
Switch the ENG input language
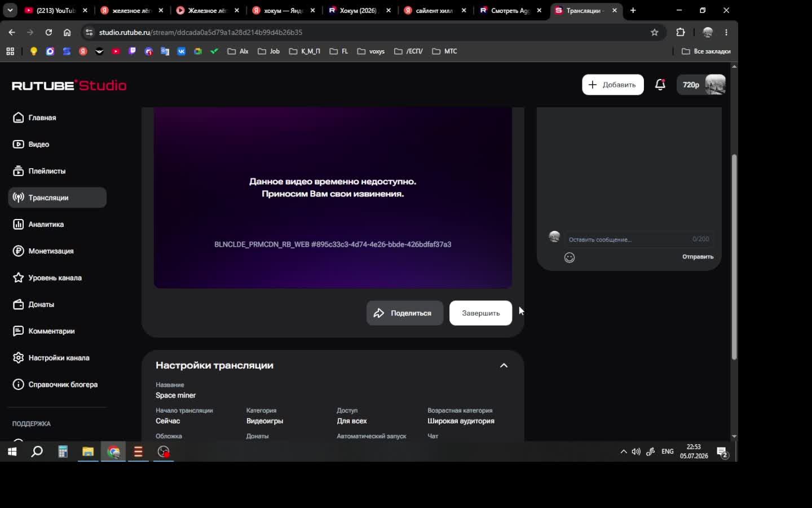click(668, 452)
